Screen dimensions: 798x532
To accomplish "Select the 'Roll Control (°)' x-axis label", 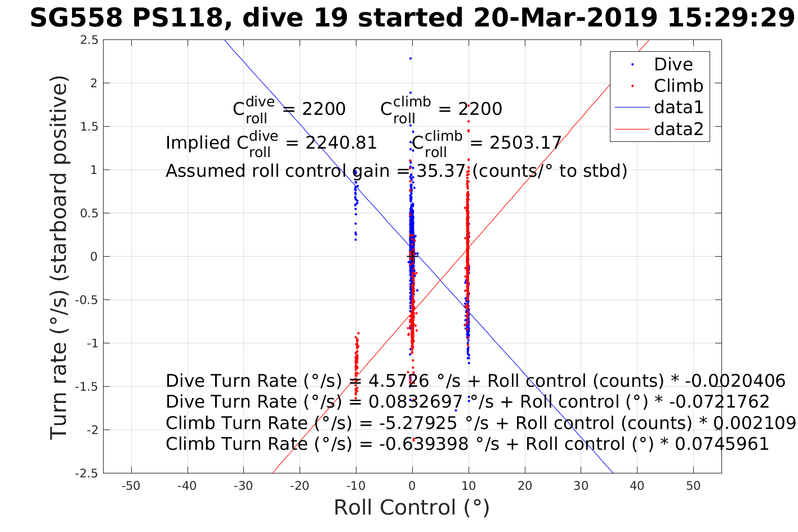I will pos(412,508).
